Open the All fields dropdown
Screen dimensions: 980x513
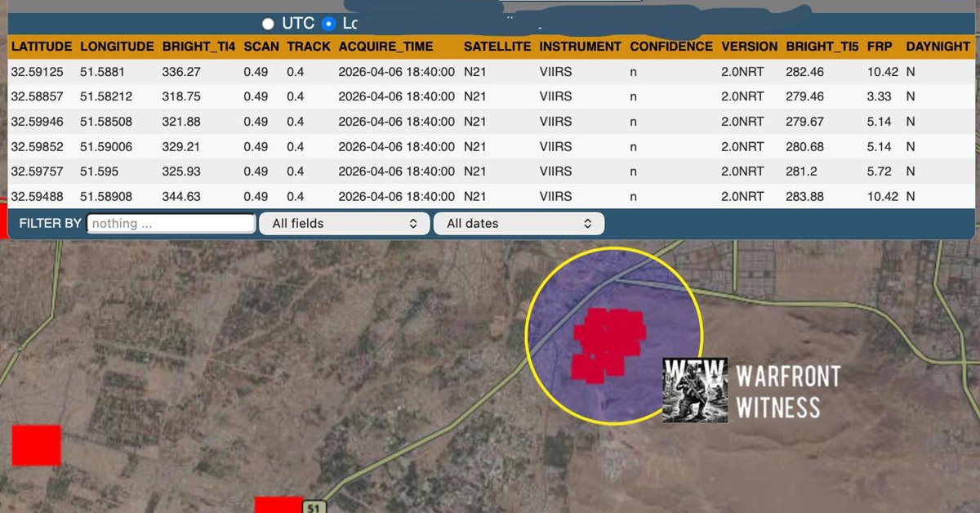[344, 223]
